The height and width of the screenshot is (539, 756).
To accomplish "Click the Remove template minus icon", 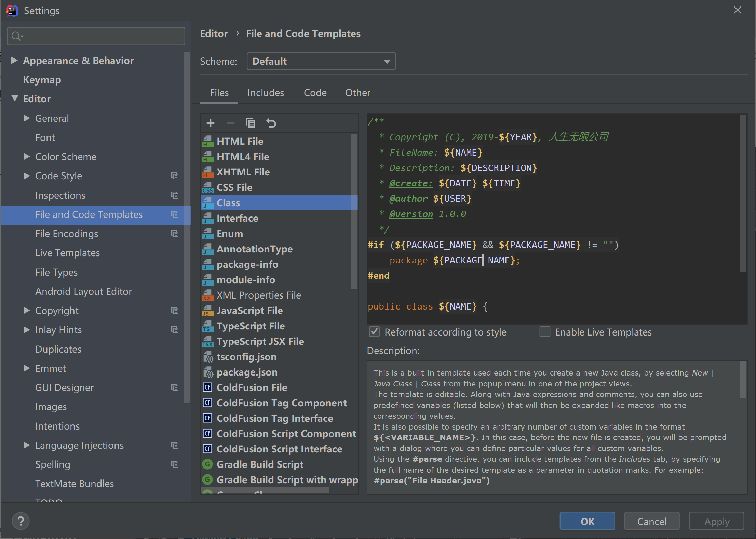I will tap(231, 123).
